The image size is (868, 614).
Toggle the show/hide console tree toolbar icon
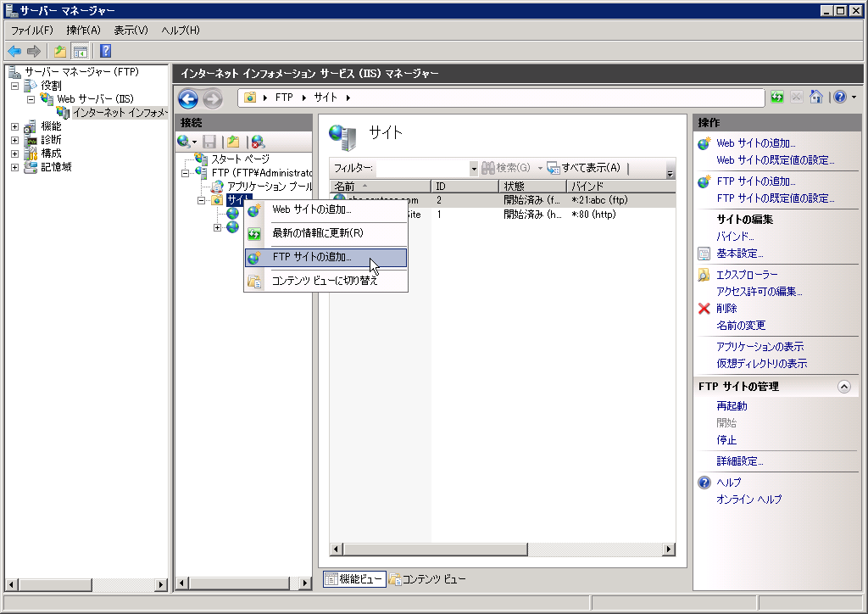81,52
